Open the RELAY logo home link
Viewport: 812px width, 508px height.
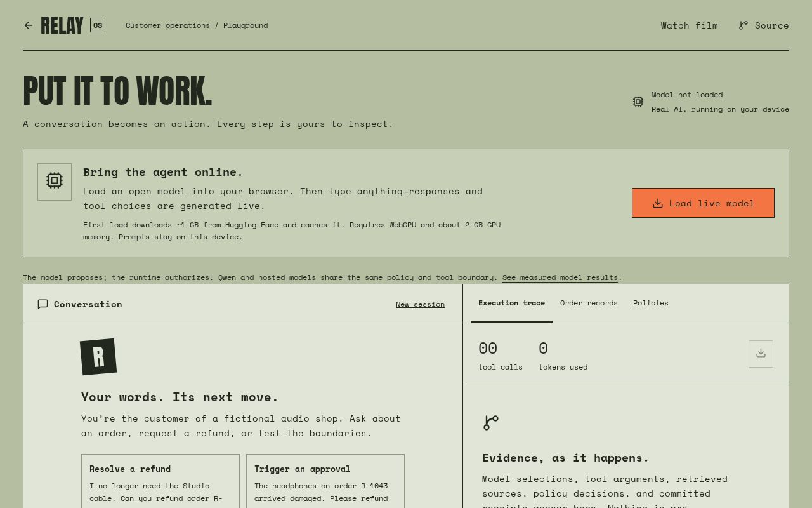(62, 25)
